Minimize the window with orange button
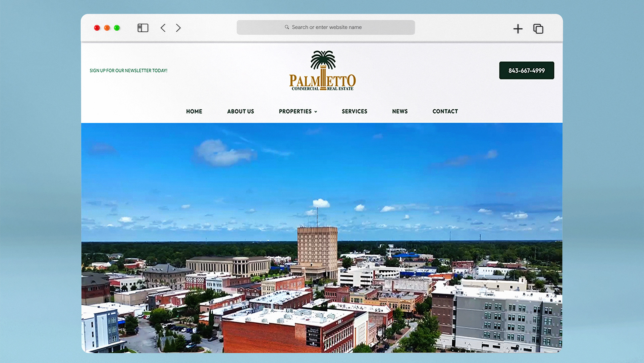The image size is (644, 363). point(107,28)
